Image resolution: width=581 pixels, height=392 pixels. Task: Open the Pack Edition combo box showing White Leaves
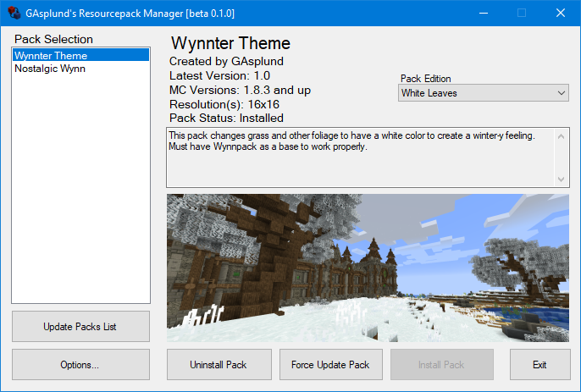coord(476,93)
